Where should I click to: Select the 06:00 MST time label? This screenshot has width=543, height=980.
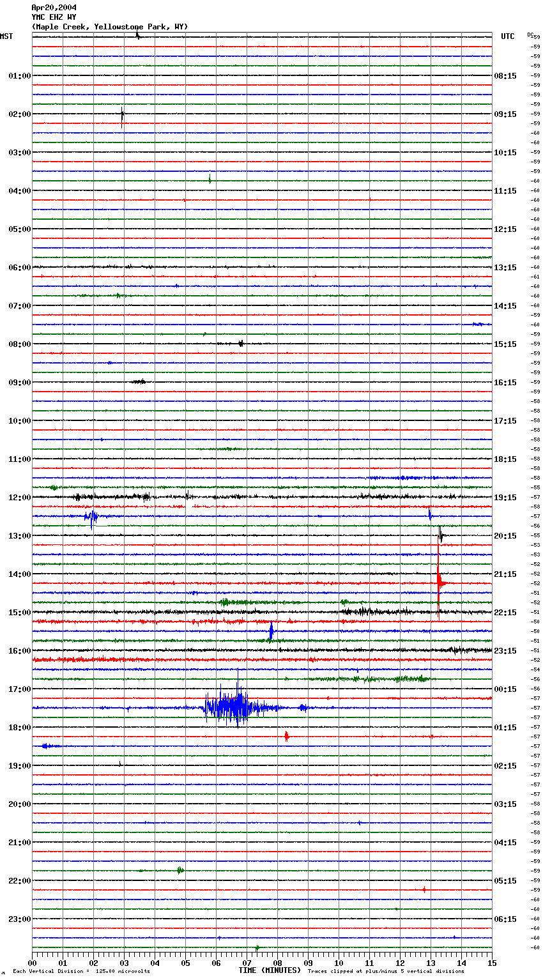pos(20,268)
